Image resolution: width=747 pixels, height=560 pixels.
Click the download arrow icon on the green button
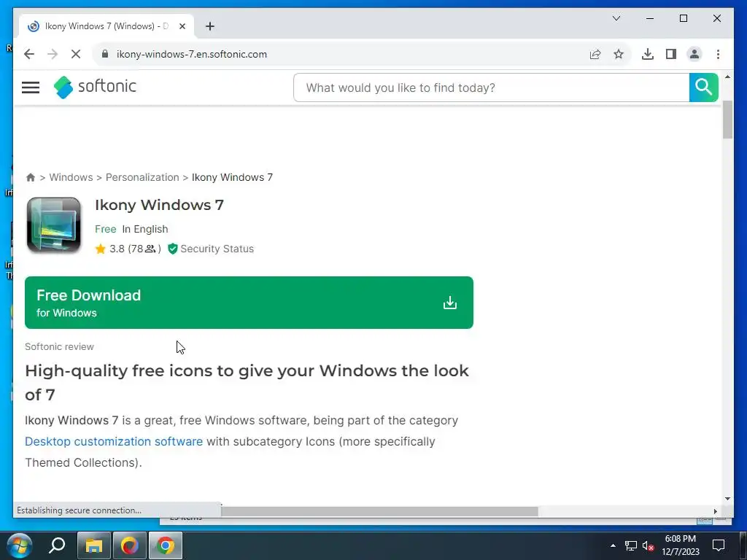[449, 303]
